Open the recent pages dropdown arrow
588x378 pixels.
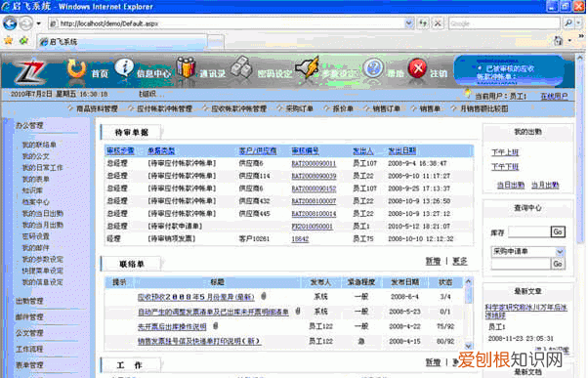(x=39, y=23)
